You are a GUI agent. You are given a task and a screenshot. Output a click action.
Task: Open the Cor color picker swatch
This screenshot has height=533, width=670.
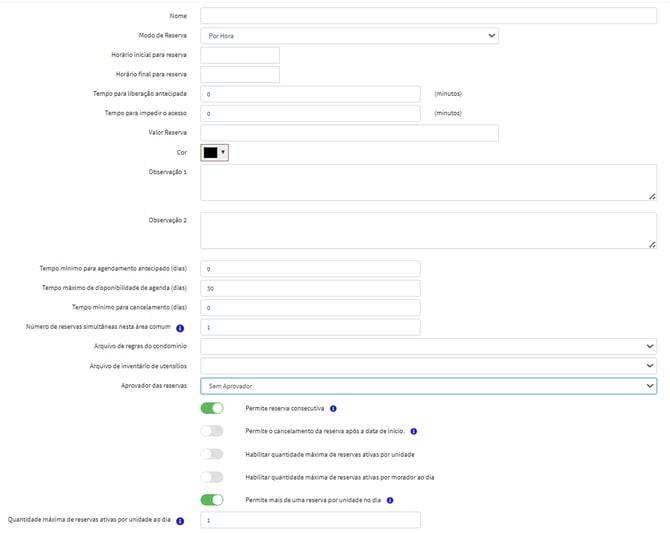(215, 153)
